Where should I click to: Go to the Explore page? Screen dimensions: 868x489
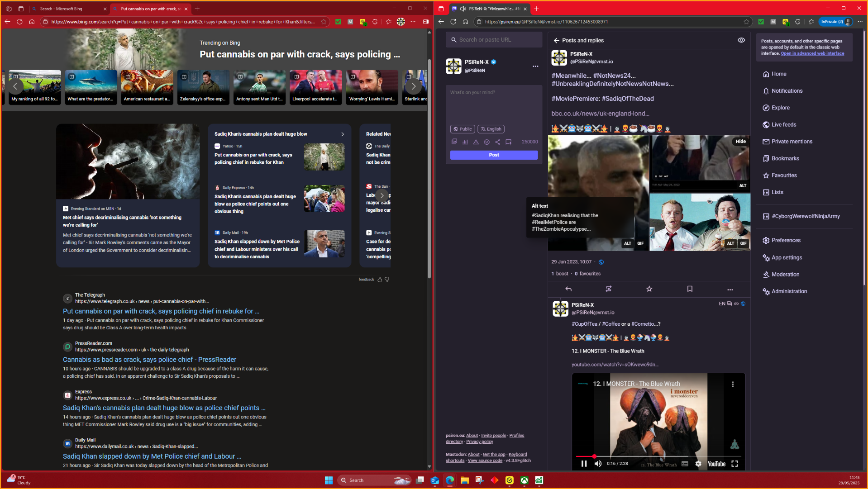pos(776,108)
